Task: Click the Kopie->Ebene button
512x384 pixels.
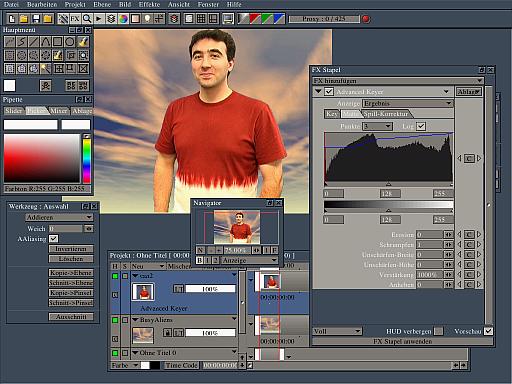Action: tap(71, 273)
